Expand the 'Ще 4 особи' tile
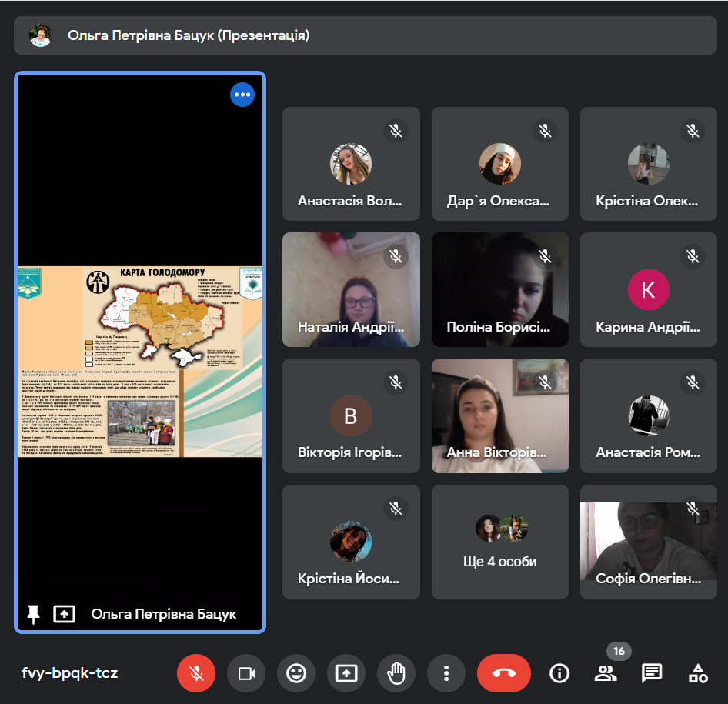728x704 pixels. coord(499,542)
